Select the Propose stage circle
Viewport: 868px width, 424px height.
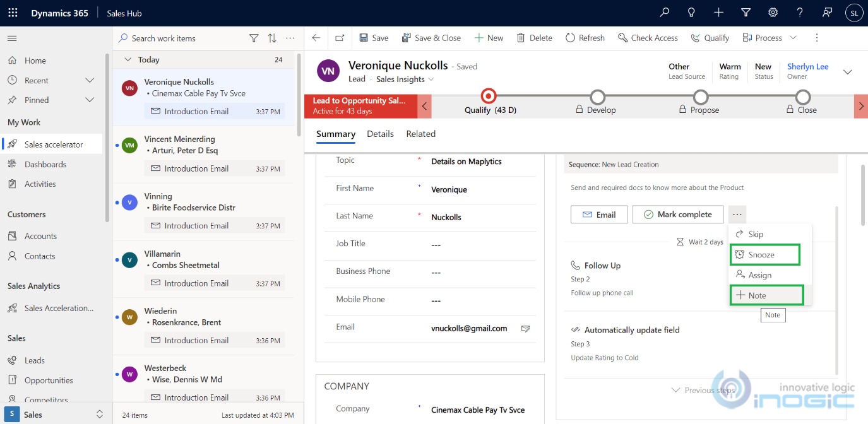pos(700,97)
